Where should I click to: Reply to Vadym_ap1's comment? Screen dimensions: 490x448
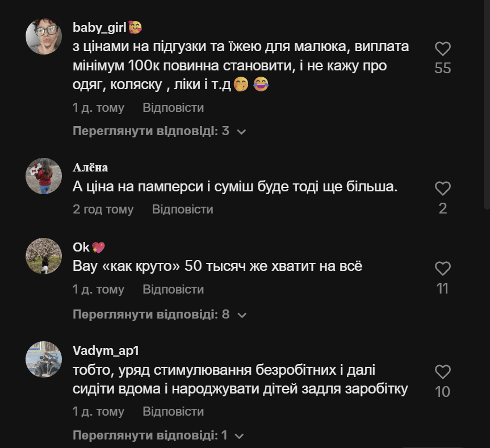pos(173,411)
